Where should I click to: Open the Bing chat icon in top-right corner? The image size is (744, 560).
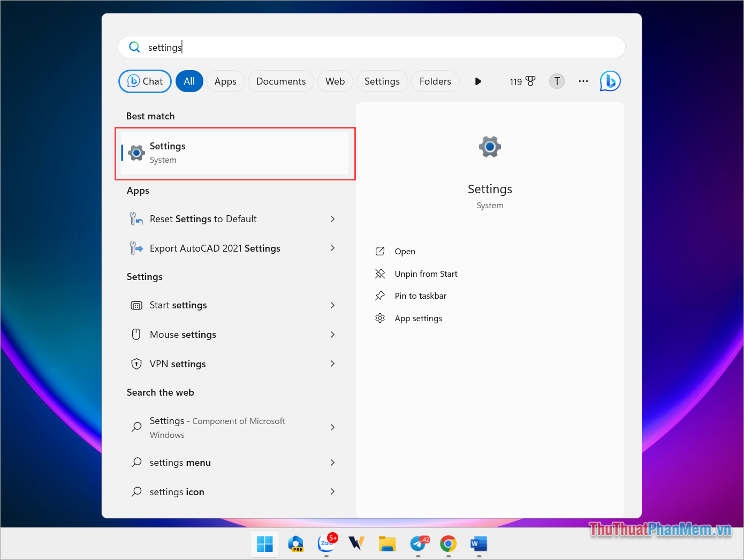click(610, 81)
